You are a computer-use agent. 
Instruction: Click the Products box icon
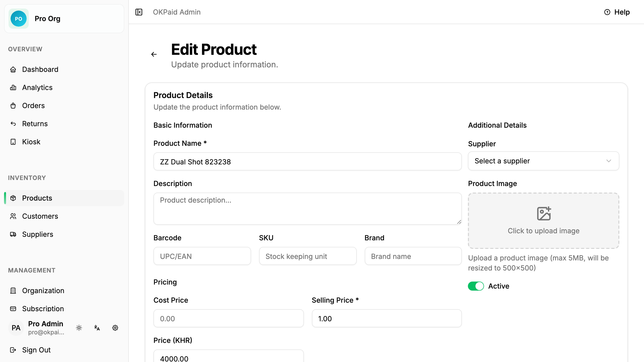point(13,198)
